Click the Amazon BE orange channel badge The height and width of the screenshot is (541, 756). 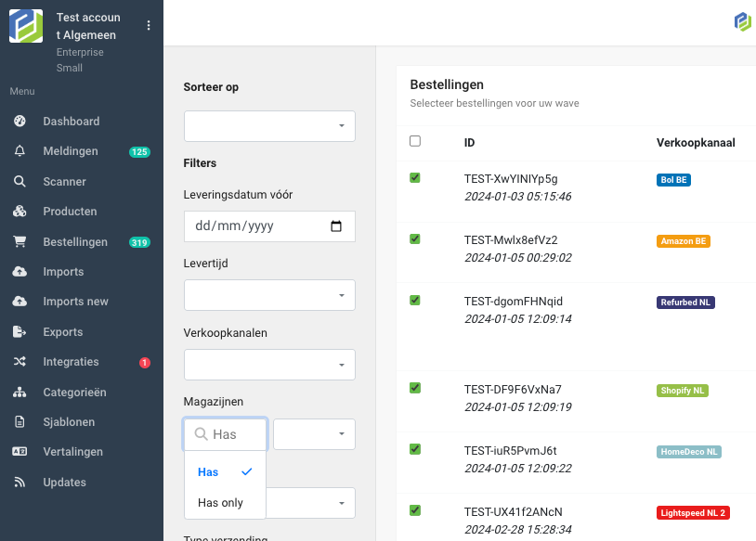click(x=684, y=241)
